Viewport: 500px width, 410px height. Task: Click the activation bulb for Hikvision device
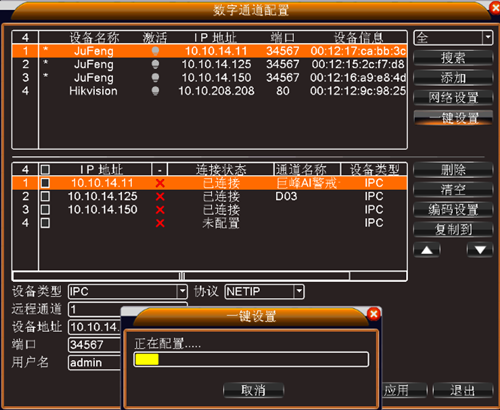click(155, 91)
